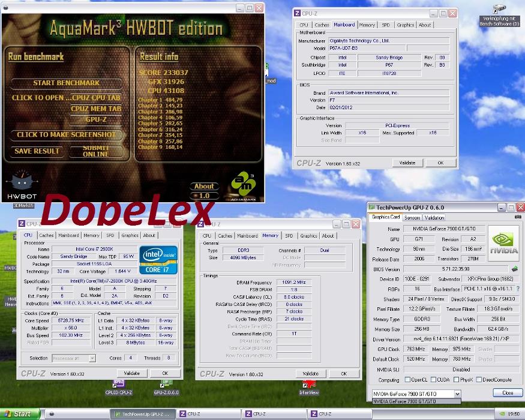Open the Validation tab in GPU-Z
This screenshot has height=420, width=525.
(434, 218)
